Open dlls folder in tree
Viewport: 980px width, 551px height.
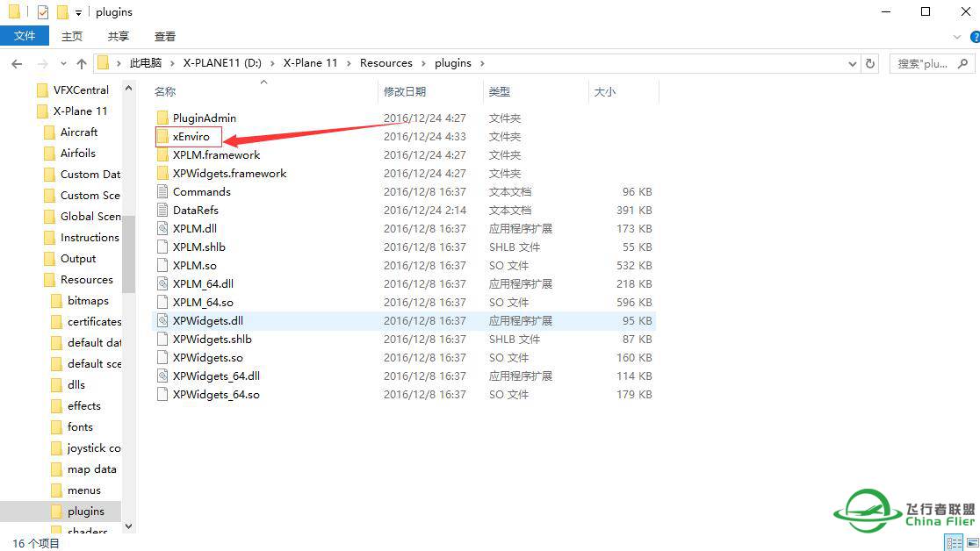point(76,385)
